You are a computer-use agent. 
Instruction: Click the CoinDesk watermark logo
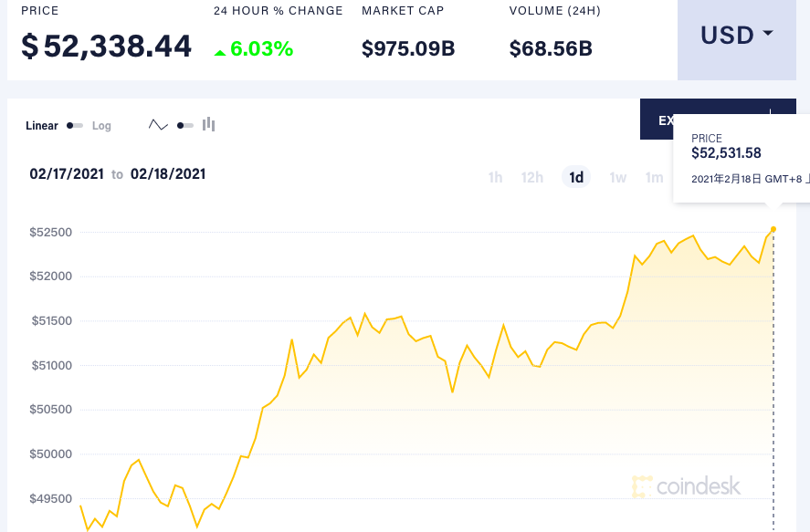click(687, 486)
